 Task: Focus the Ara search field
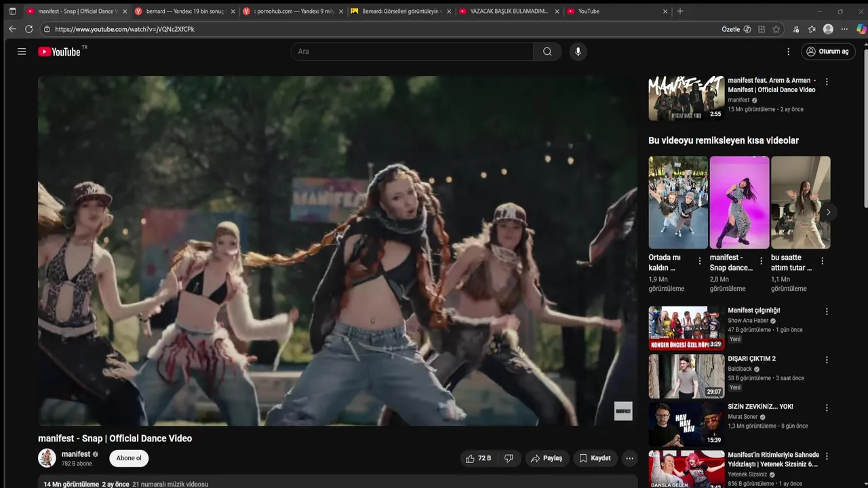click(x=412, y=52)
